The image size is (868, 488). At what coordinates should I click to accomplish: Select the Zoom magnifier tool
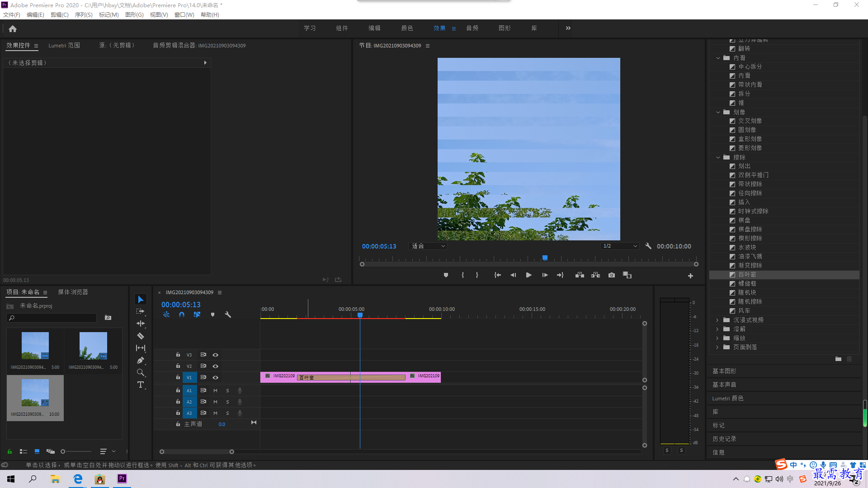141,372
